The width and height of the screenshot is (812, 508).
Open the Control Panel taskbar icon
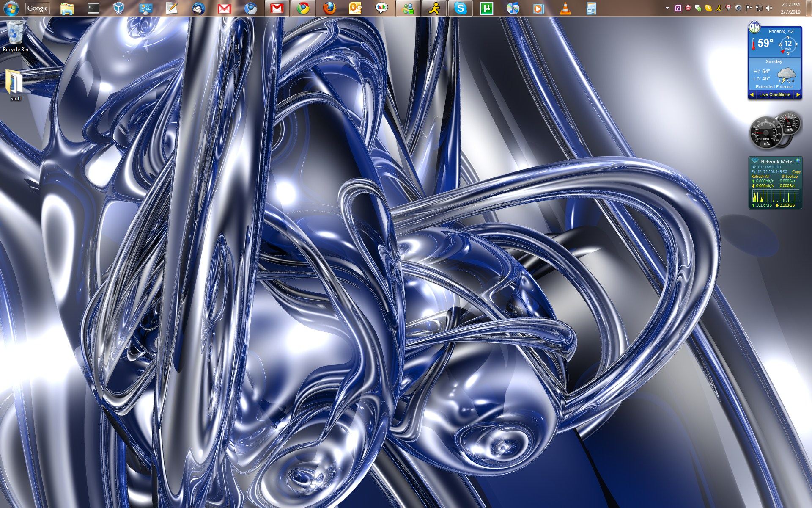145,8
